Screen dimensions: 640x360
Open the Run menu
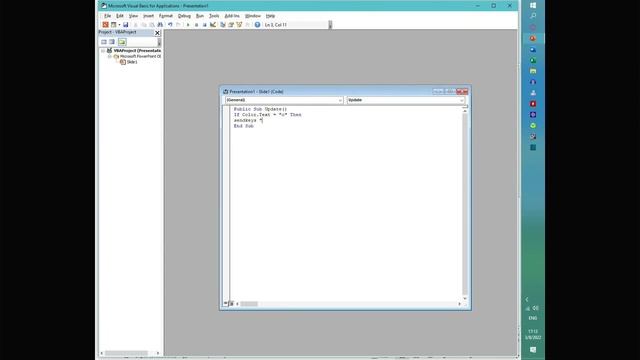[x=200, y=16]
